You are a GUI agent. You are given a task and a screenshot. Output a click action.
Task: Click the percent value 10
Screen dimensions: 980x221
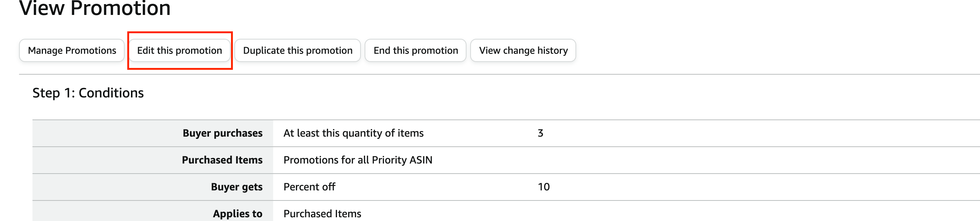pyautogui.click(x=544, y=187)
